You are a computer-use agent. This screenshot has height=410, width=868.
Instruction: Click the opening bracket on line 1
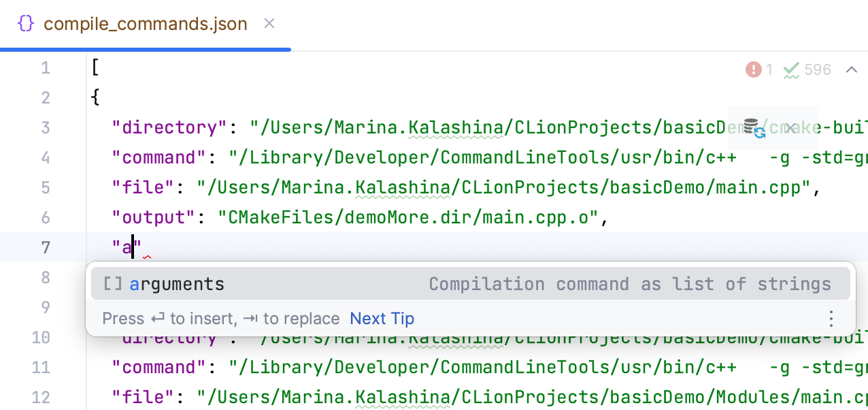tap(93, 67)
